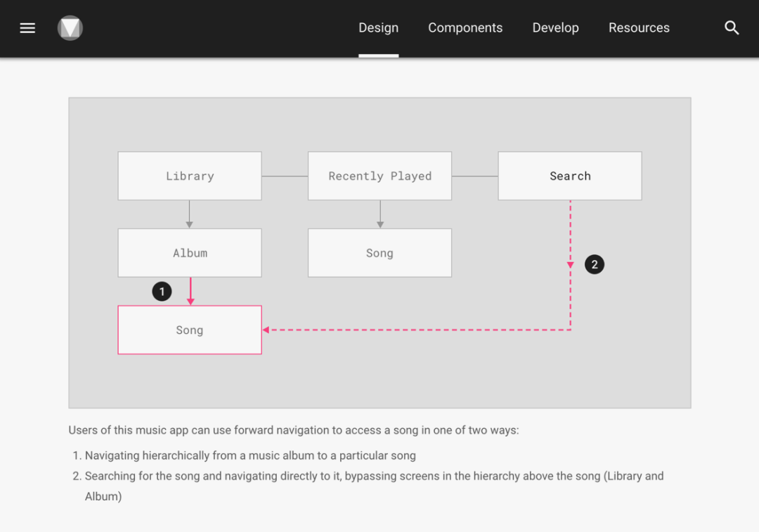Select the Resources tab

tap(639, 28)
